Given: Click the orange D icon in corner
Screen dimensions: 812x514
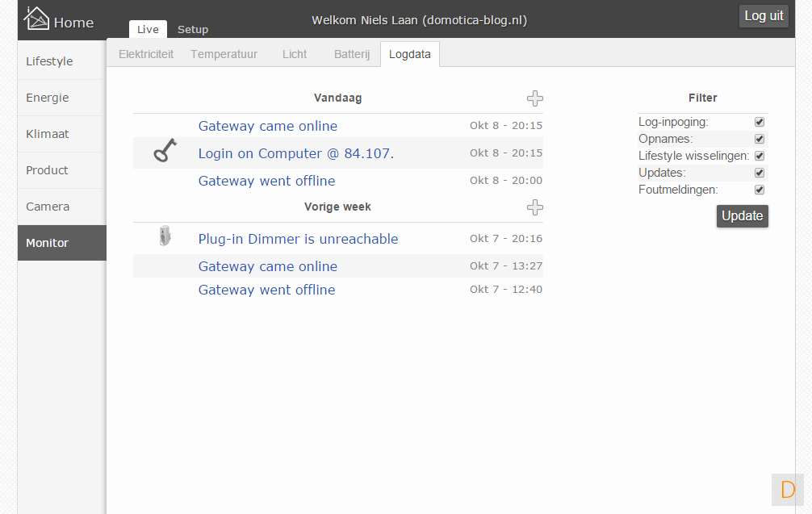Looking at the screenshot, I should (x=788, y=489).
